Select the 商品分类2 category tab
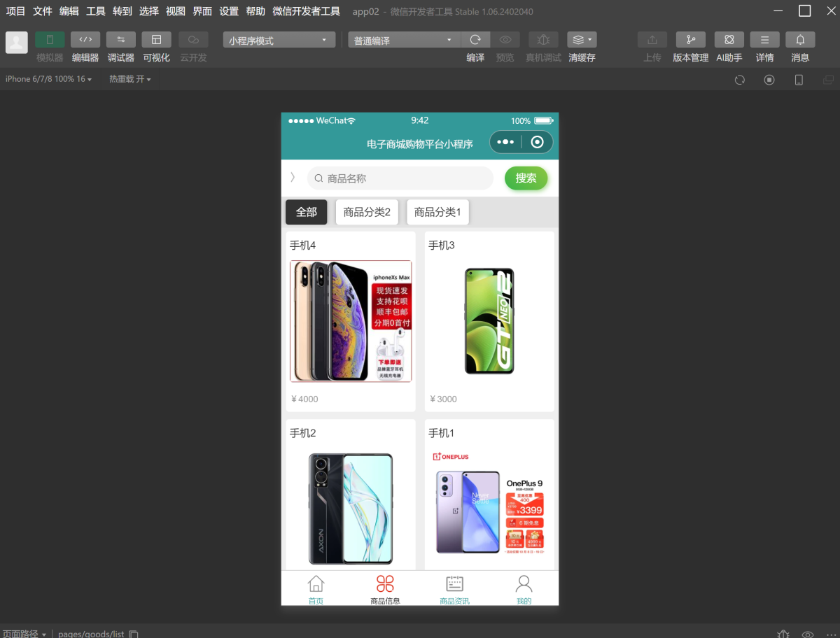Image resolution: width=840 pixels, height=638 pixels. click(x=367, y=212)
